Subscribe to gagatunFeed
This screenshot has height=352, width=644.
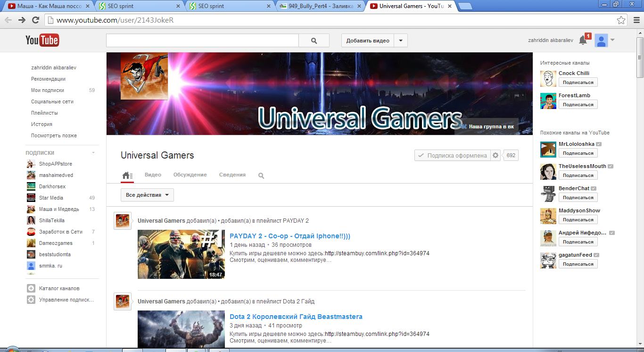click(x=578, y=264)
